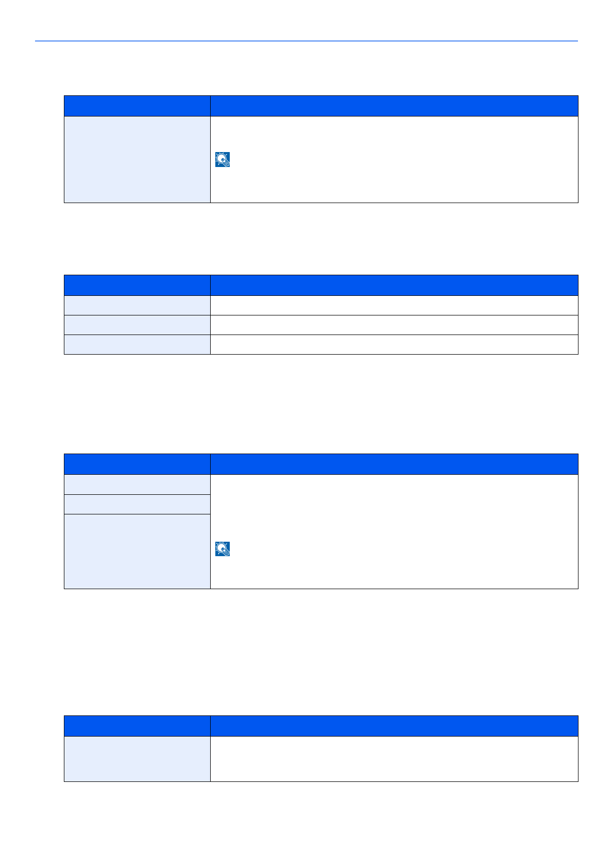
Task: Click the left blue header of the first table
Action: 137,106
